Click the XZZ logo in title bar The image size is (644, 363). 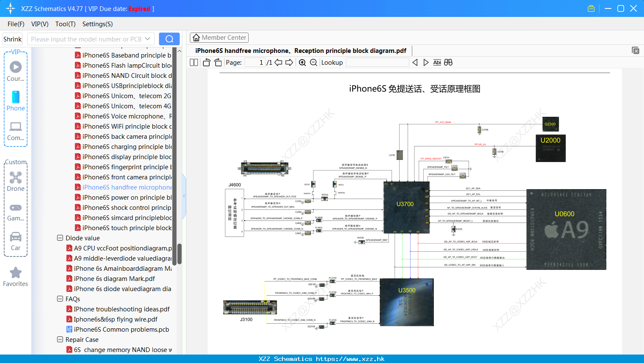[x=10, y=8]
